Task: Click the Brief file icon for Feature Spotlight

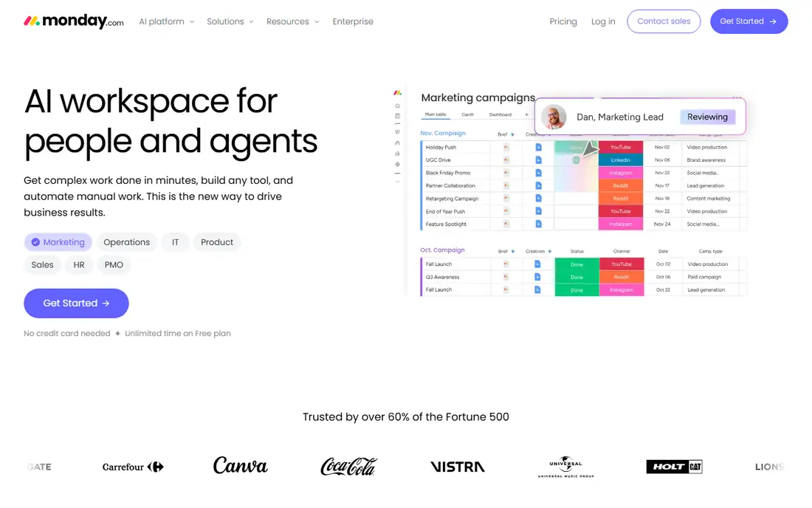Action: tap(506, 224)
